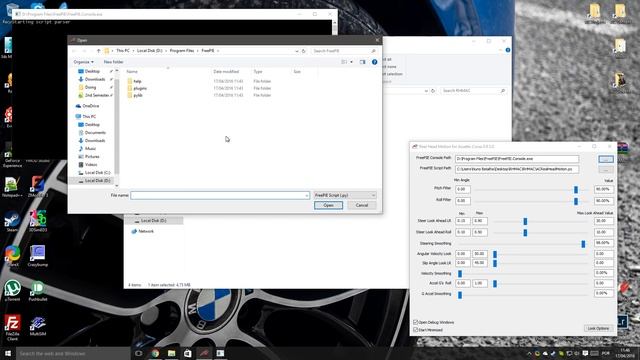Toggle the Start Minimized checkbox
This screenshot has width=640, height=360.
[416, 330]
